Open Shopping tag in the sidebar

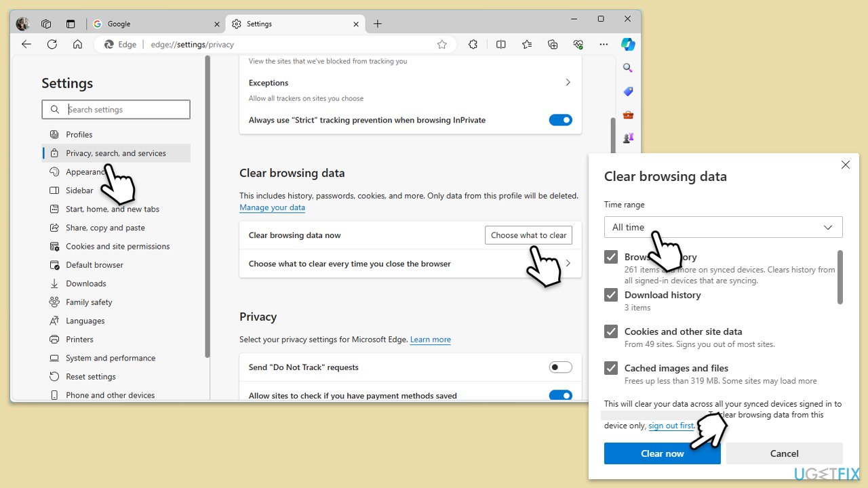click(628, 91)
